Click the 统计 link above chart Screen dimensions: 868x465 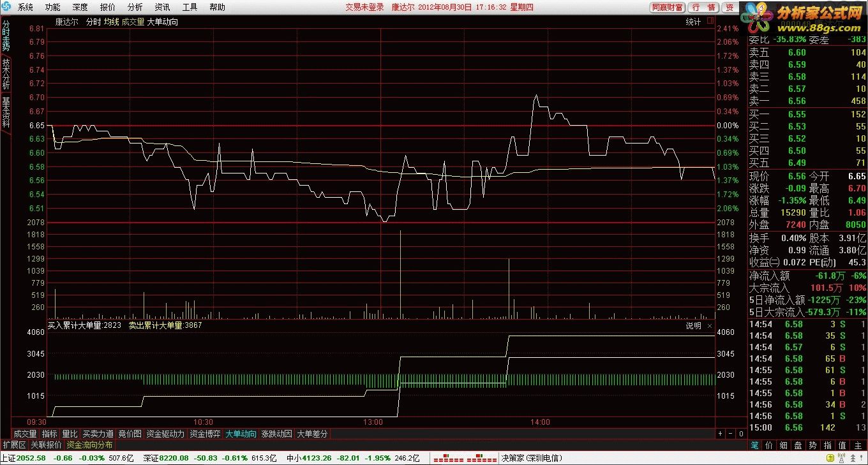(693, 22)
